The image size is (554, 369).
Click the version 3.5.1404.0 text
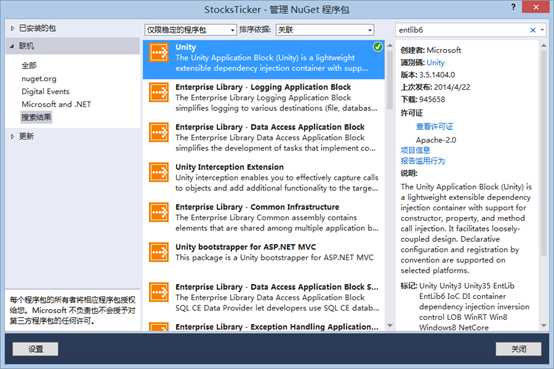click(x=437, y=75)
